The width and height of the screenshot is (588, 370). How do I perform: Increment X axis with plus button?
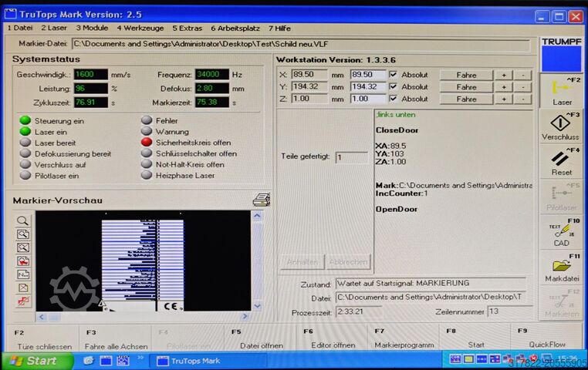(505, 75)
